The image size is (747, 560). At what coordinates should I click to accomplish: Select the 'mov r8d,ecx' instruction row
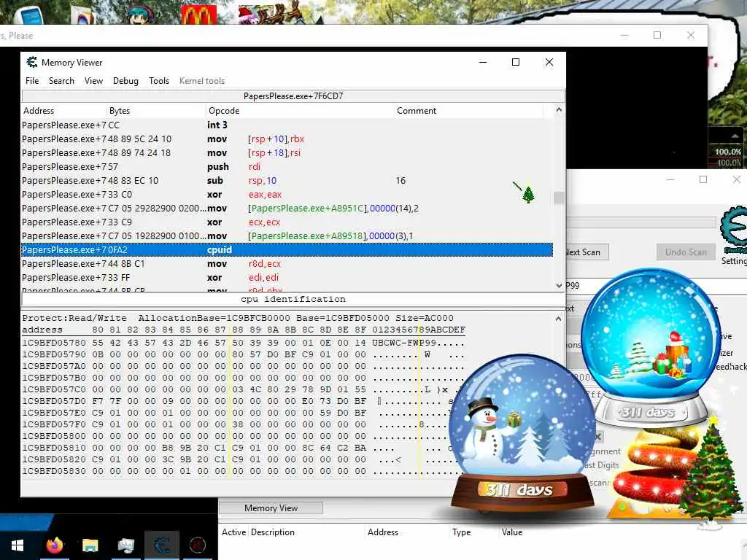pos(287,263)
